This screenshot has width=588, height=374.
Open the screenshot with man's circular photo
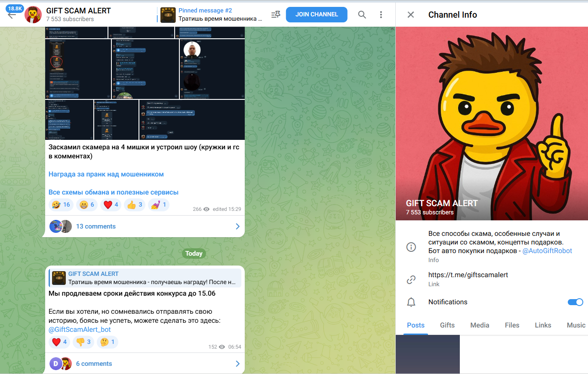(212, 69)
